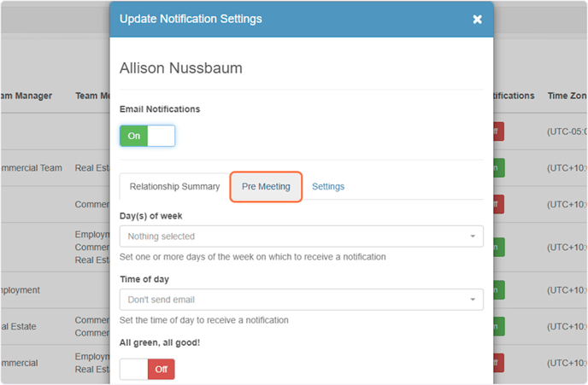This screenshot has width=588, height=385.
Task: Close the Update Notification Settings dialog
Action: [x=477, y=19]
